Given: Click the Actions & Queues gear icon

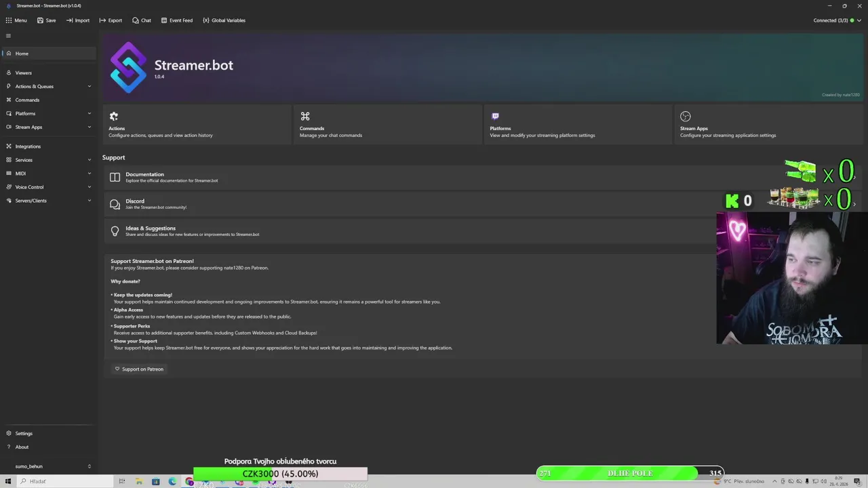Looking at the screenshot, I should (9, 86).
